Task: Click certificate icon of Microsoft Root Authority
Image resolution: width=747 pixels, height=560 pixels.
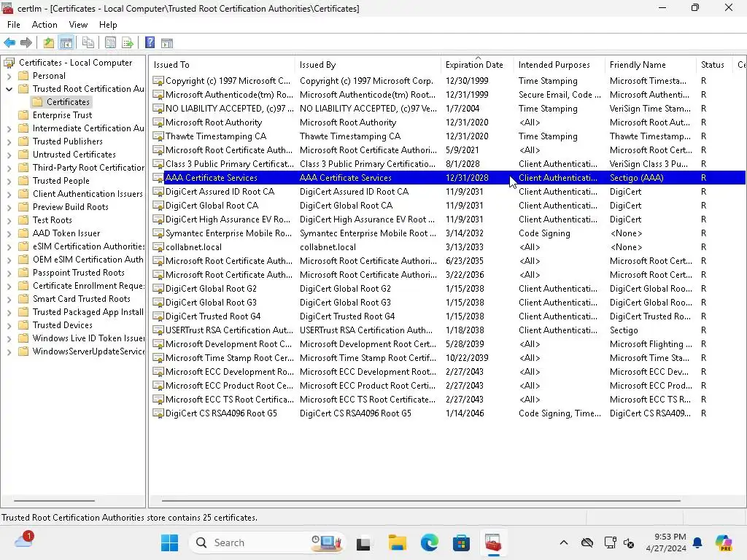Action: [158, 122]
